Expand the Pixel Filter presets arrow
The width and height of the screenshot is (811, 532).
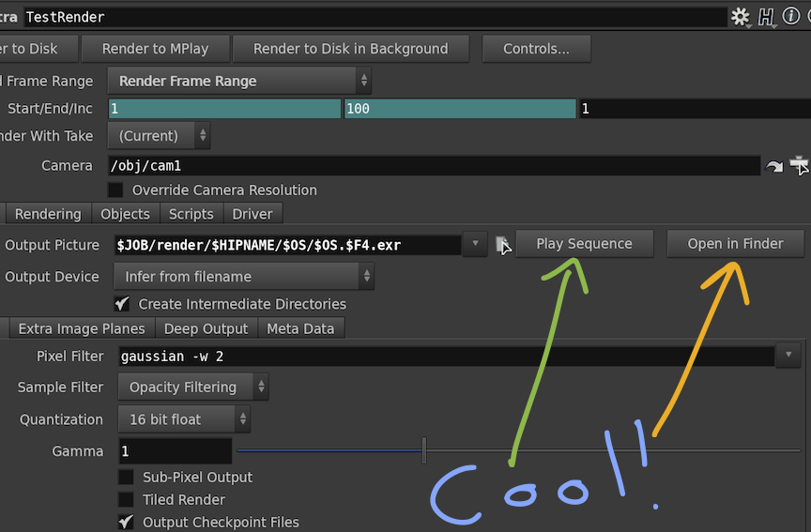[x=788, y=356]
